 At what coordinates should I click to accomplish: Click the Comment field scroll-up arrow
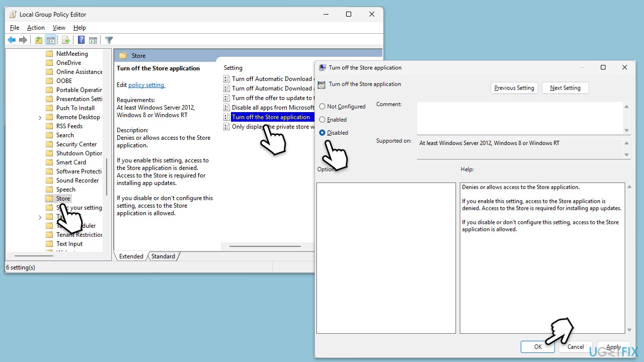tap(626, 107)
